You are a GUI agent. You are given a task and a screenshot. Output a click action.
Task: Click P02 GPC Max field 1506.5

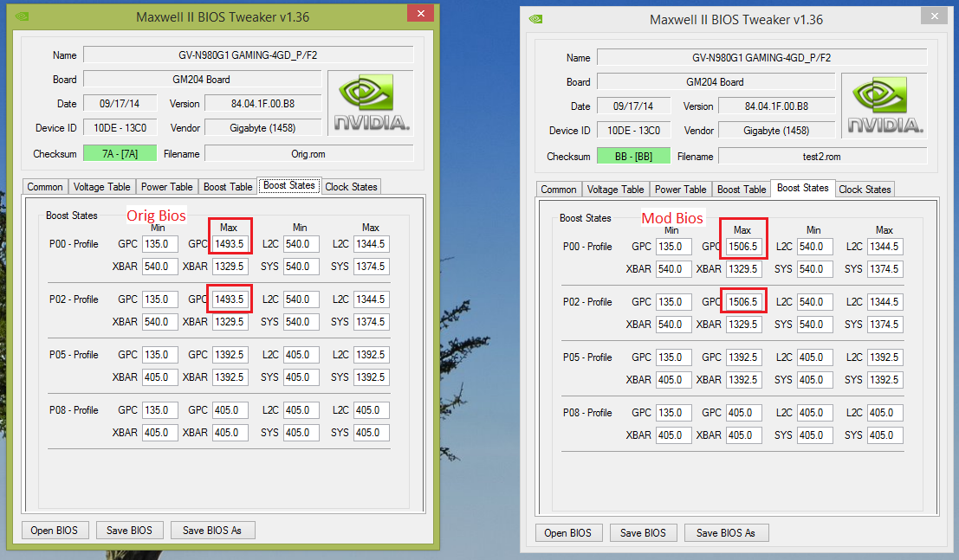(743, 302)
